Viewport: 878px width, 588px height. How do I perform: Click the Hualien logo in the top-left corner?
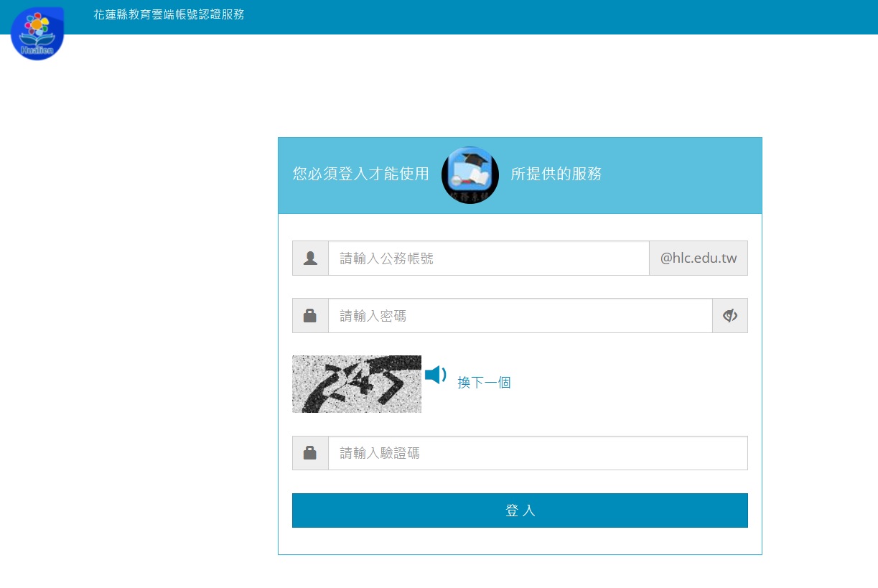(x=37, y=33)
